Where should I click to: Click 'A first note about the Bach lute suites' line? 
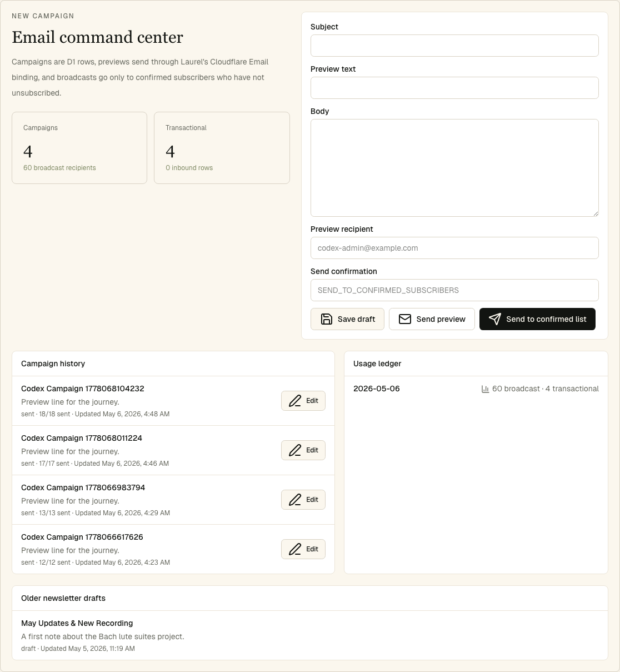(103, 636)
